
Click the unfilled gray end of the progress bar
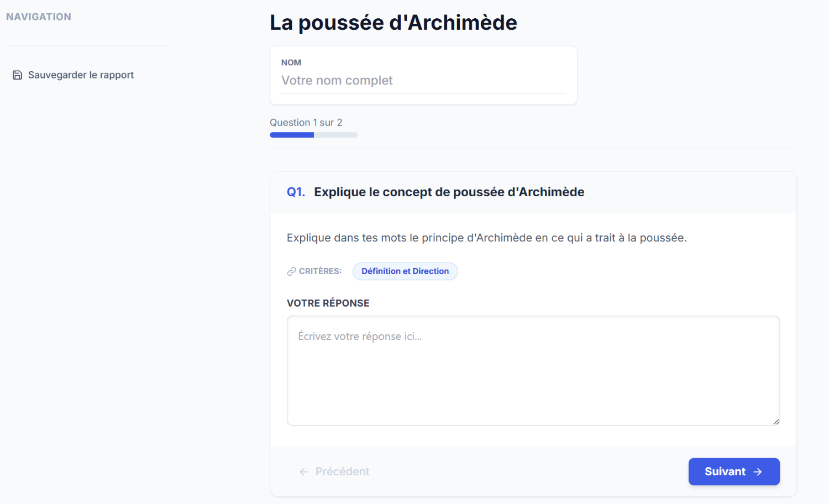coord(335,135)
